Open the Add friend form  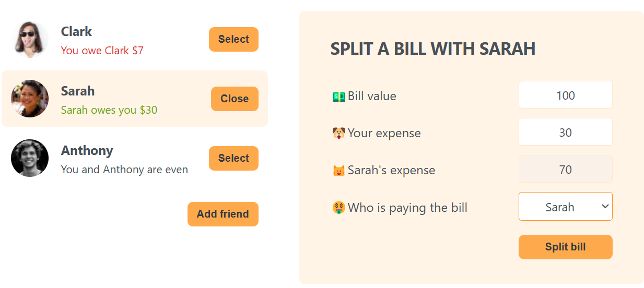tap(223, 214)
